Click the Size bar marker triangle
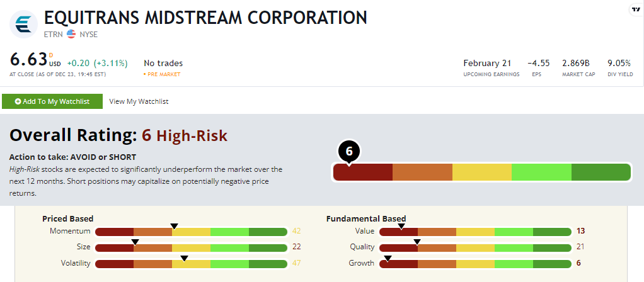Image resolution: width=644 pixels, height=282 pixels. click(x=135, y=242)
